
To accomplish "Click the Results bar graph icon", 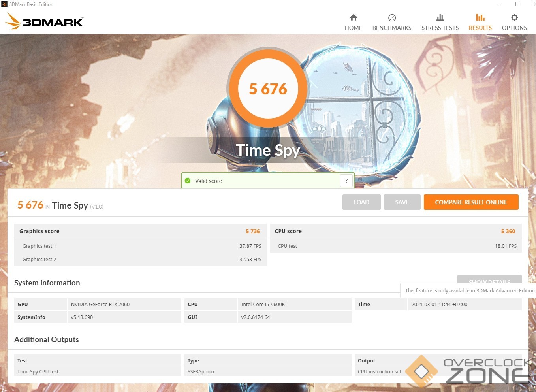I will click(480, 17).
